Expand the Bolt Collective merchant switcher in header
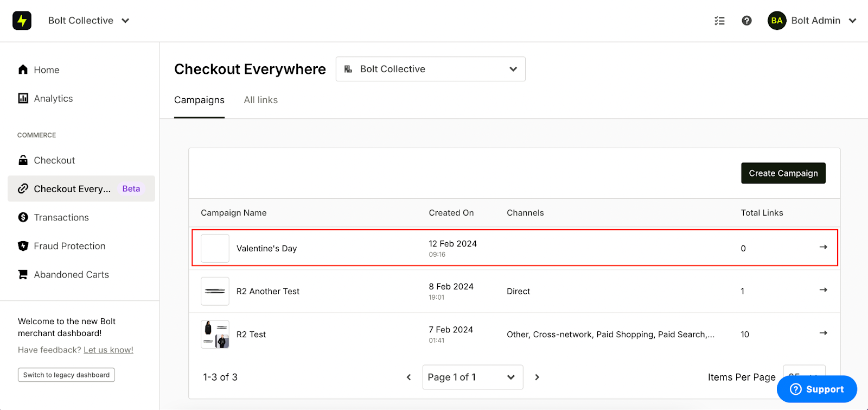The height and width of the screenshot is (410, 868). coord(89,21)
